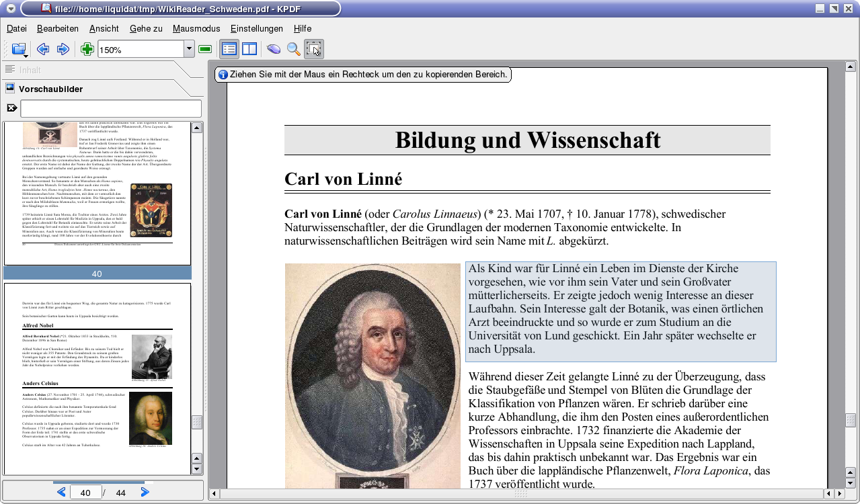
Task: Open the Bearbeiten menu
Action: (x=58, y=28)
